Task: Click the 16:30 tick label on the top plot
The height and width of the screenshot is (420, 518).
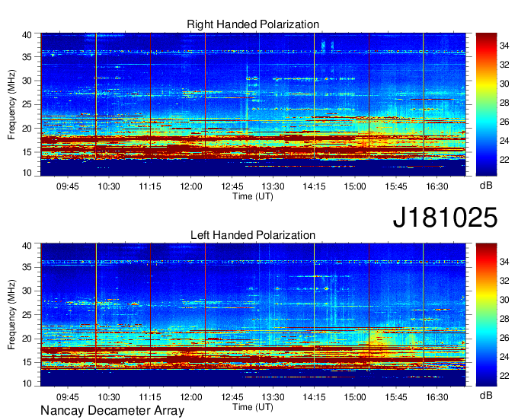Action: click(436, 186)
